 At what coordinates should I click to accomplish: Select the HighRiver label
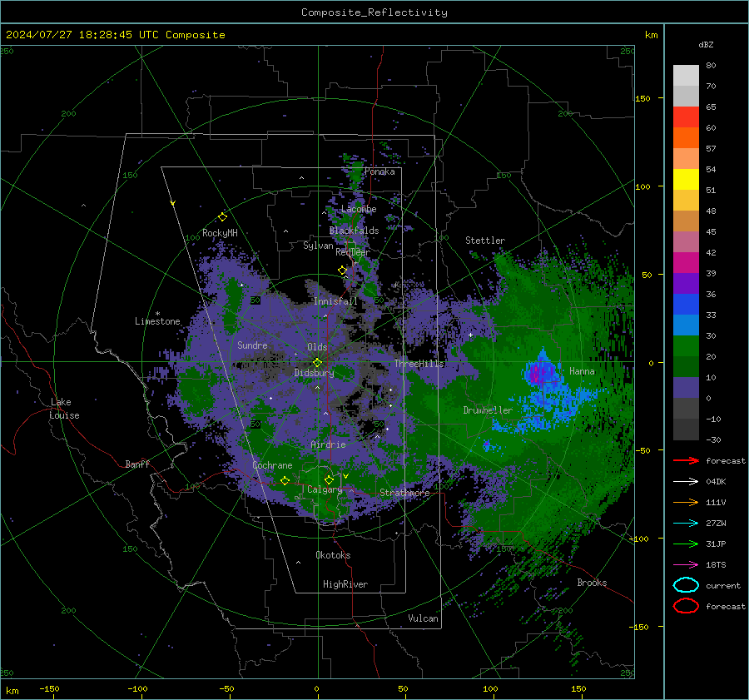pyautogui.click(x=345, y=584)
